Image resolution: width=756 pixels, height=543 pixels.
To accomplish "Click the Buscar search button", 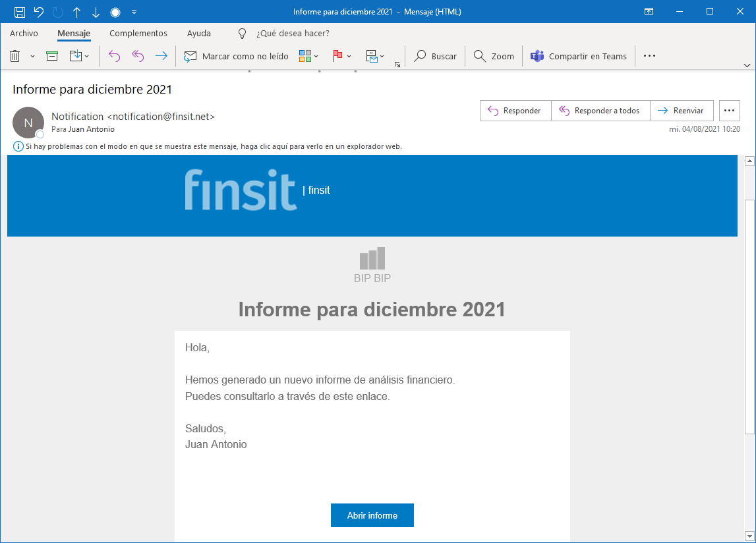I will coord(436,56).
